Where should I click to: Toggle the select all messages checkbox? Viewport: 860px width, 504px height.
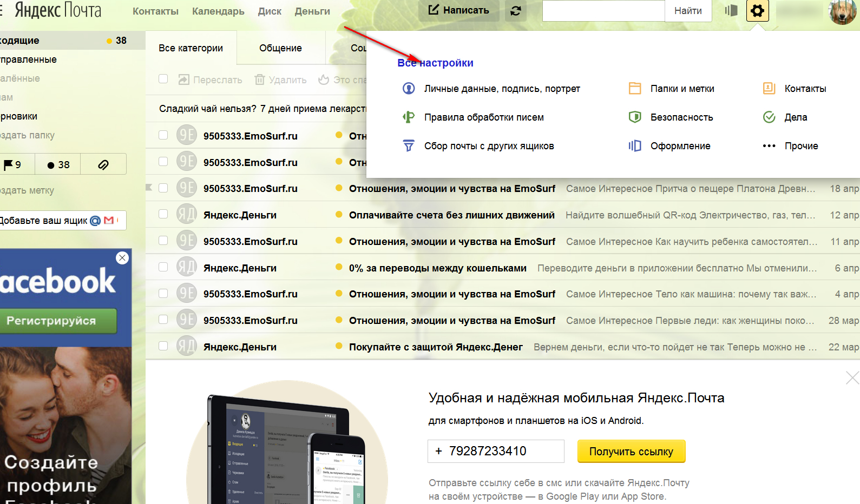pos(163,79)
